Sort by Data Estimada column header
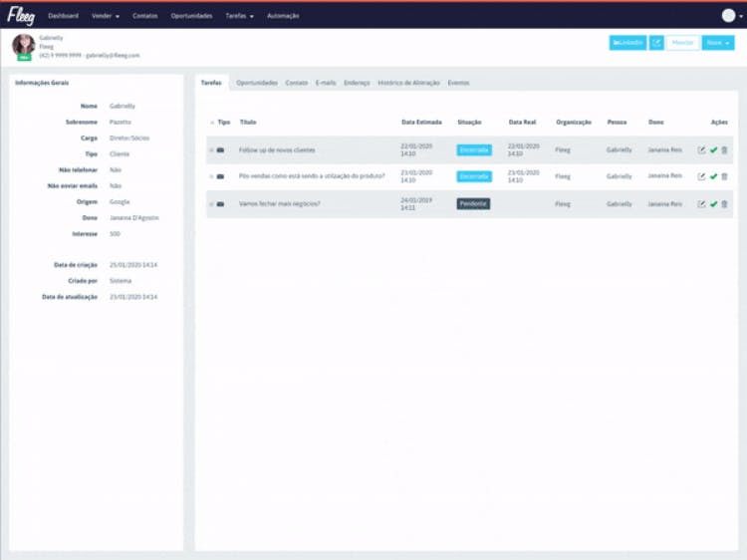Image resolution: width=747 pixels, height=560 pixels. 421,123
